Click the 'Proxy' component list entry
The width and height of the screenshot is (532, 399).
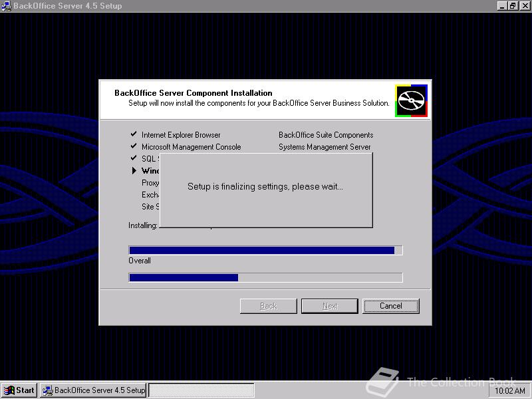tap(150, 183)
